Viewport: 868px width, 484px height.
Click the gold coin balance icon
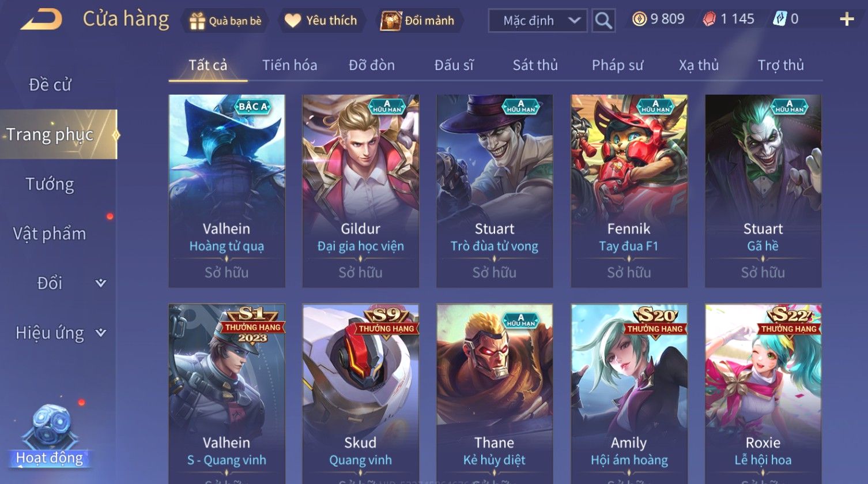pyautogui.click(x=639, y=20)
